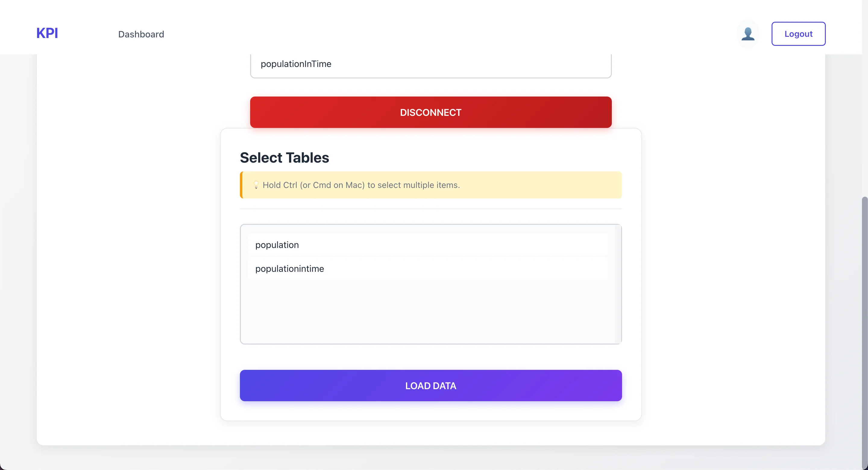Image resolution: width=868 pixels, height=470 pixels.
Task: Click blank navbar area right of Dashboard
Action: click(x=438, y=34)
